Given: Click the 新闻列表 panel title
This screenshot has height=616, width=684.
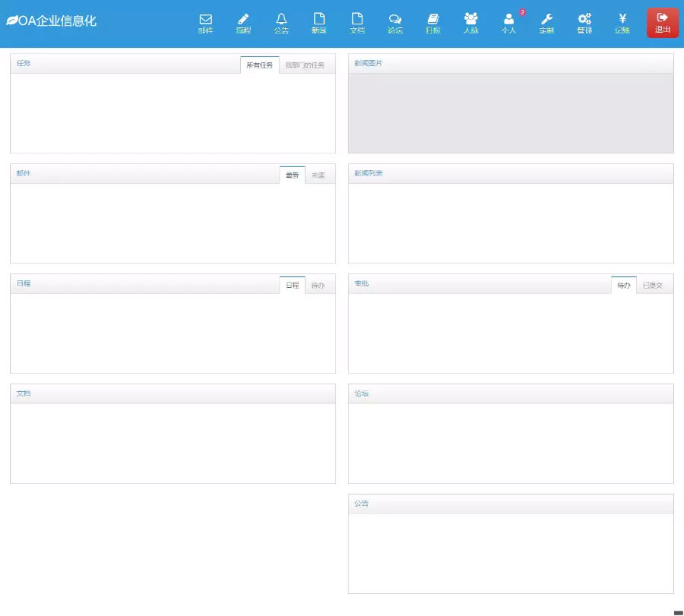Looking at the screenshot, I should [x=368, y=173].
